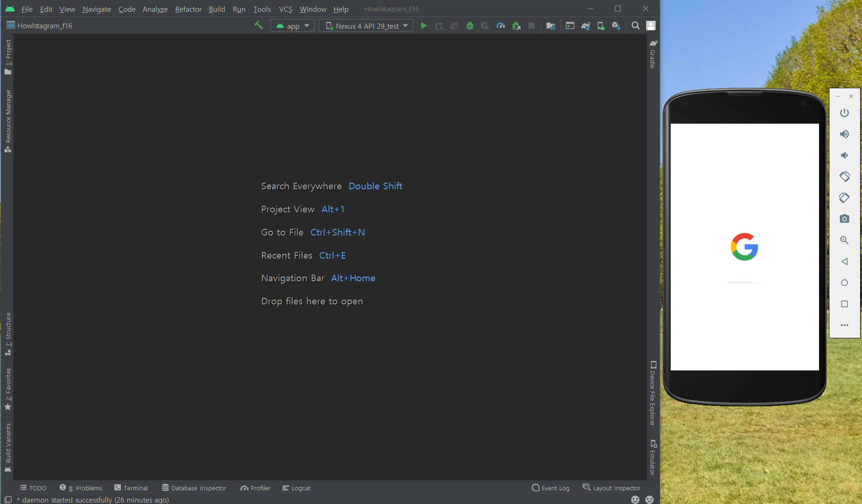Open the Edit menu
862x504 pixels.
(x=46, y=9)
